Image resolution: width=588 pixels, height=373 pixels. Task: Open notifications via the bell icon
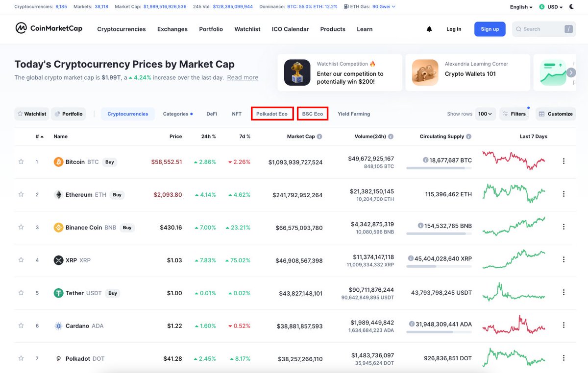coord(429,29)
